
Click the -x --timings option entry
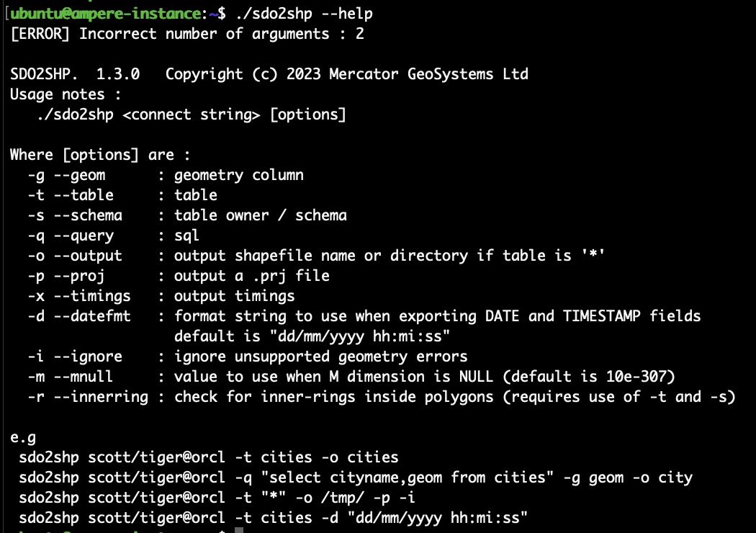[x=161, y=296]
